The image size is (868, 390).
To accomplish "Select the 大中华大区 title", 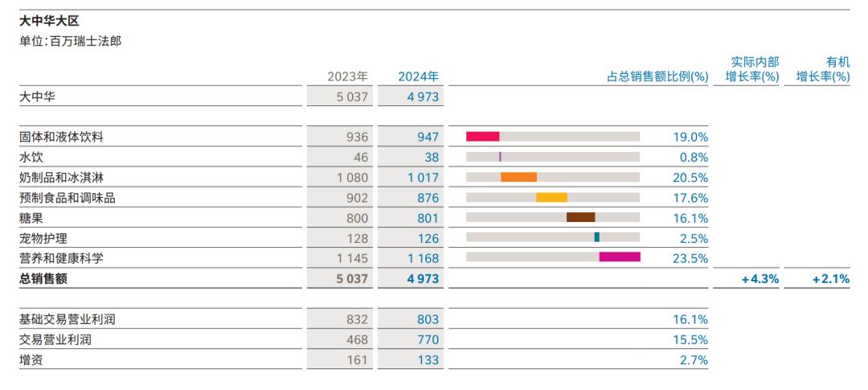I will (x=49, y=22).
